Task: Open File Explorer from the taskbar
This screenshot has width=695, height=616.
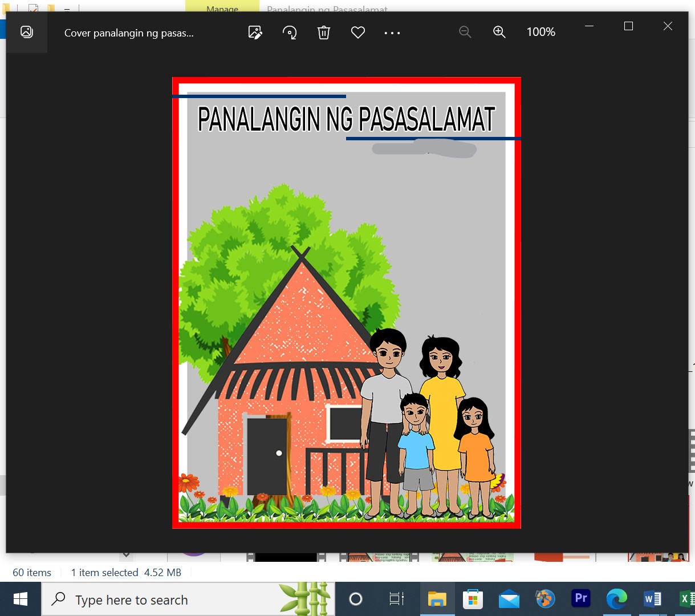Action: [437, 599]
